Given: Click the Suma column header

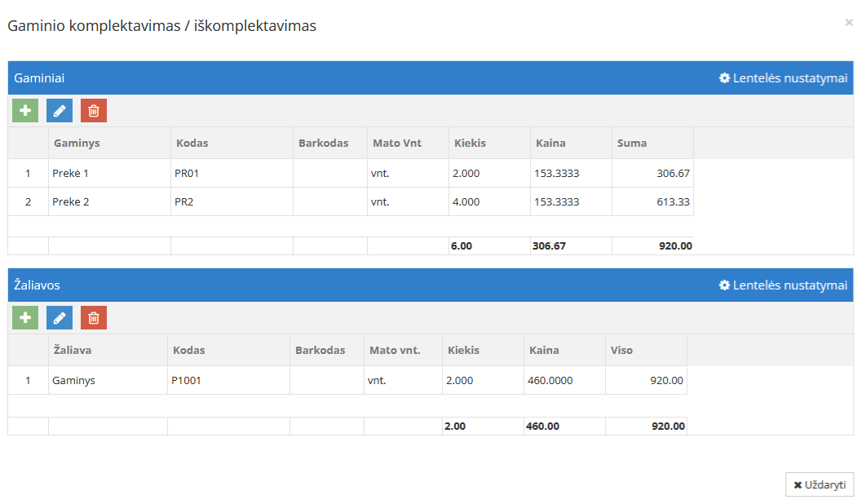Looking at the screenshot, I should click(x=632, y=143).
